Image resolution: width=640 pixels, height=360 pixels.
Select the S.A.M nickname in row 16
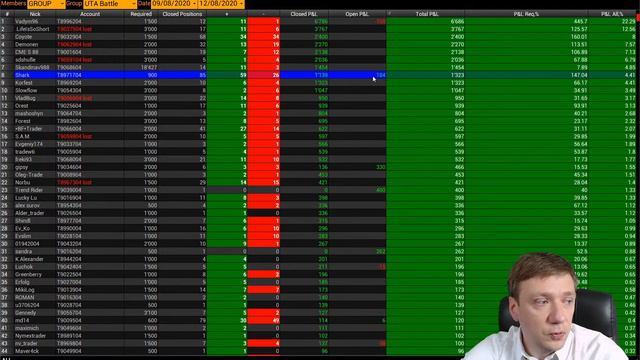click(22, 136)
